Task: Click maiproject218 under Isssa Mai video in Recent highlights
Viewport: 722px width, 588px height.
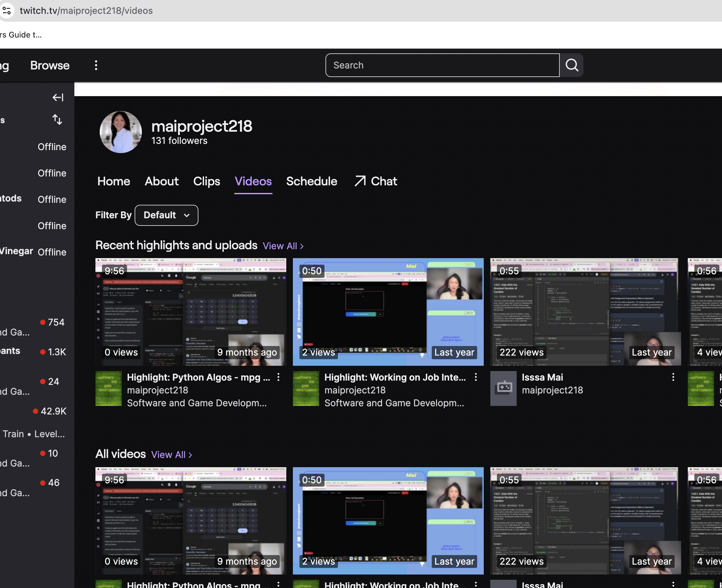Action: [x=553, y=390]
